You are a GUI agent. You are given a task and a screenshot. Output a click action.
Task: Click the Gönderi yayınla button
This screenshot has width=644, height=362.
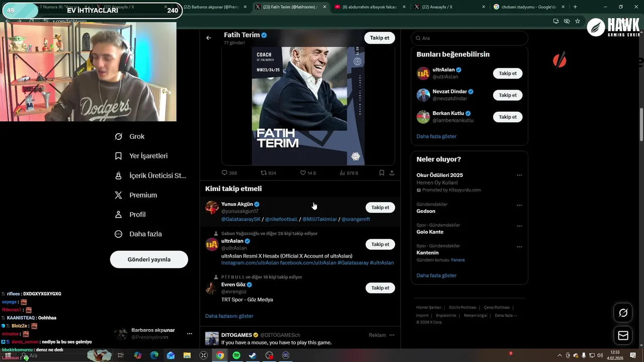(x=149, y=259)
